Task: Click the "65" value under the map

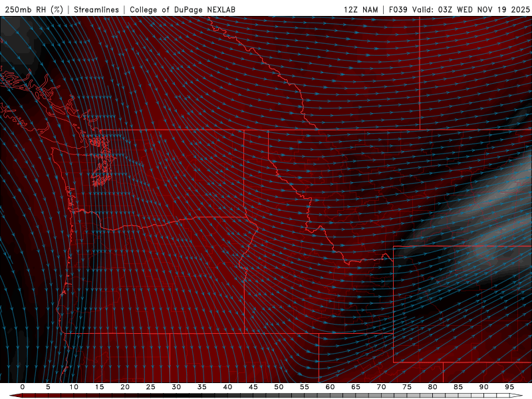Action: (356, 387)
